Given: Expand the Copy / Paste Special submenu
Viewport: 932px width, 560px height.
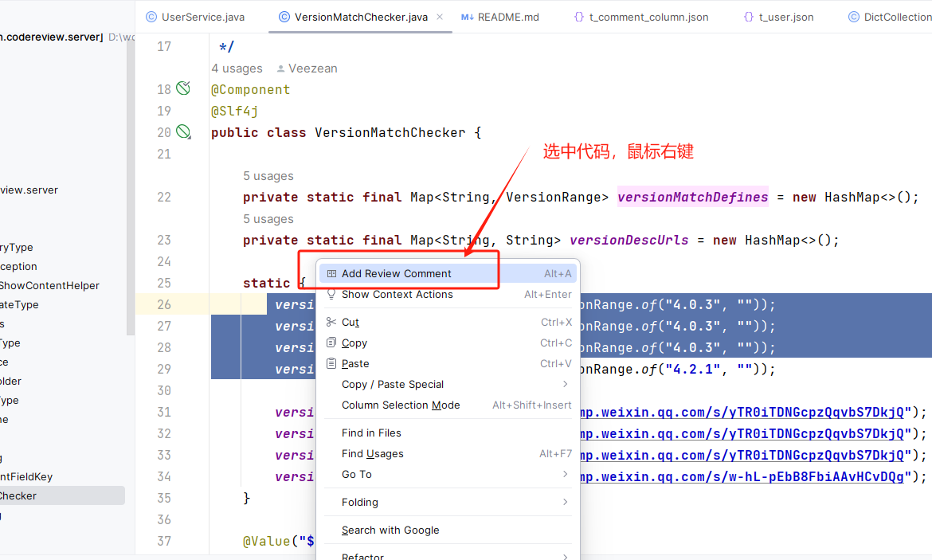Looking at the screenshot, I should coord(393,385).
